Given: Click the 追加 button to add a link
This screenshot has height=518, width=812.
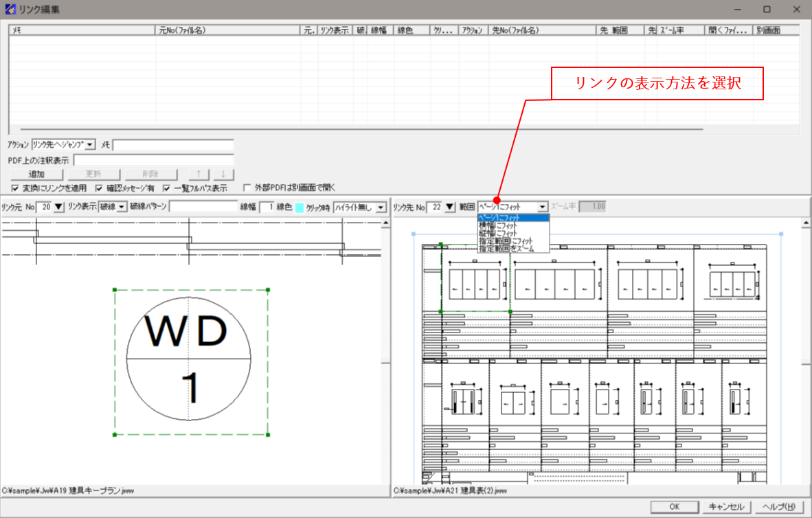Looking at the screenshot, I should [x=37, y=174].
